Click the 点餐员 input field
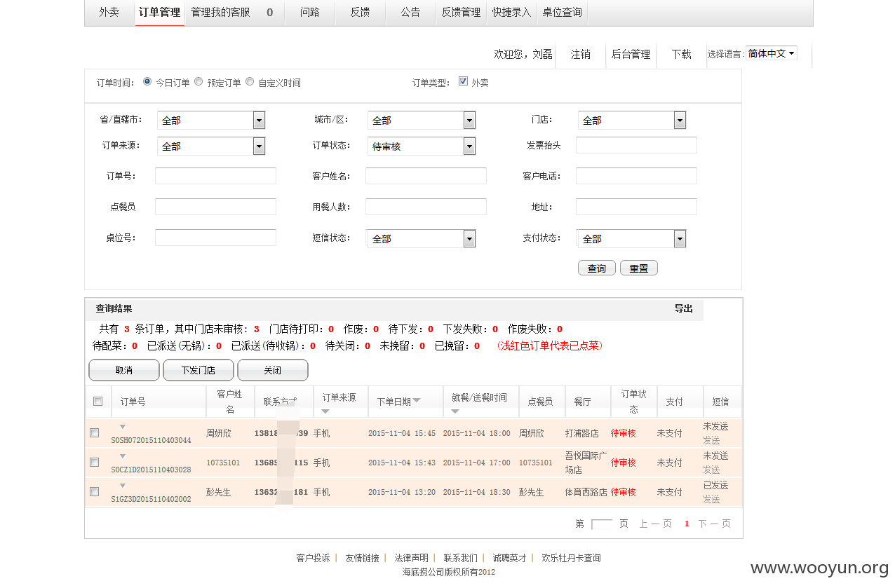 215,207
